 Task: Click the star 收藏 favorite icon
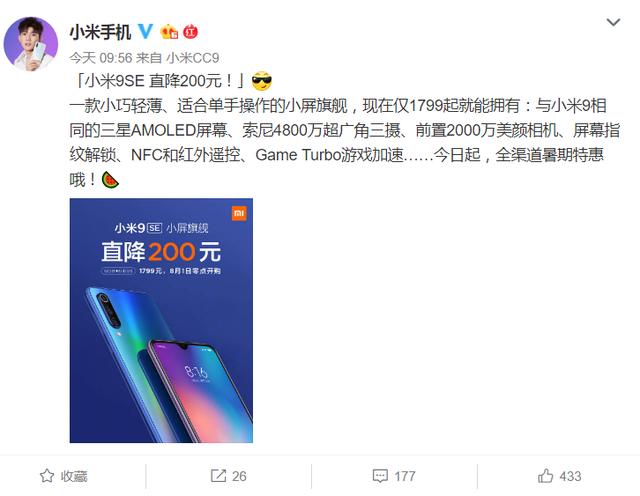coord(47,476)
